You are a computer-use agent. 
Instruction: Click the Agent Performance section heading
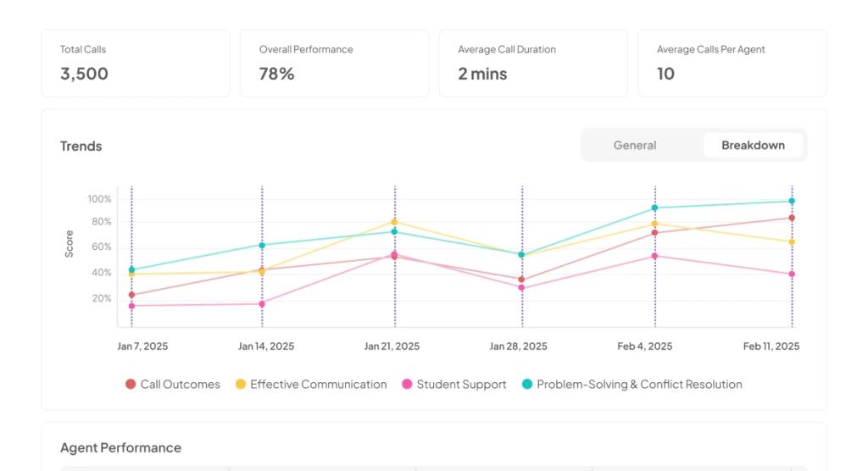120,448
